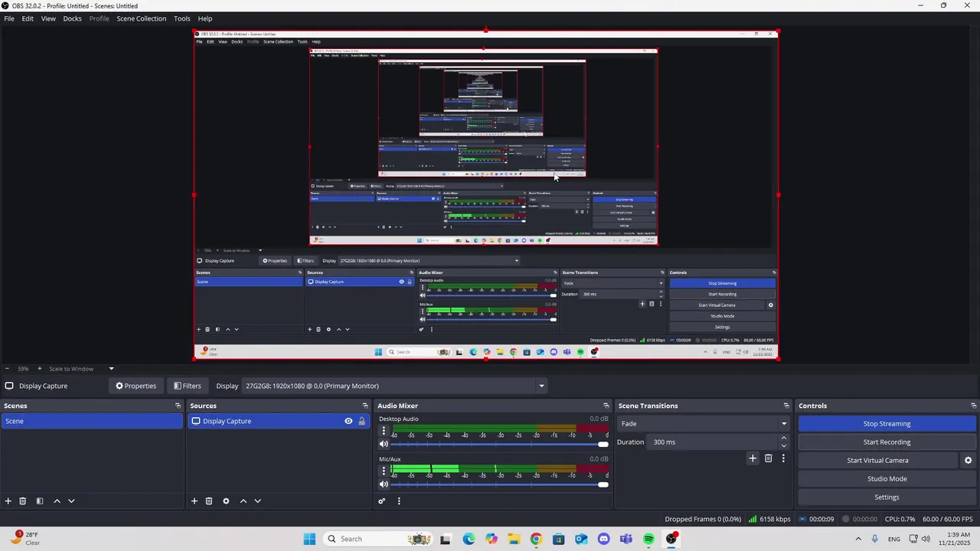Image resolution: width=980 pixels, height=551 pixels.
Task: Open the Help menu
Action: [205, 18]
